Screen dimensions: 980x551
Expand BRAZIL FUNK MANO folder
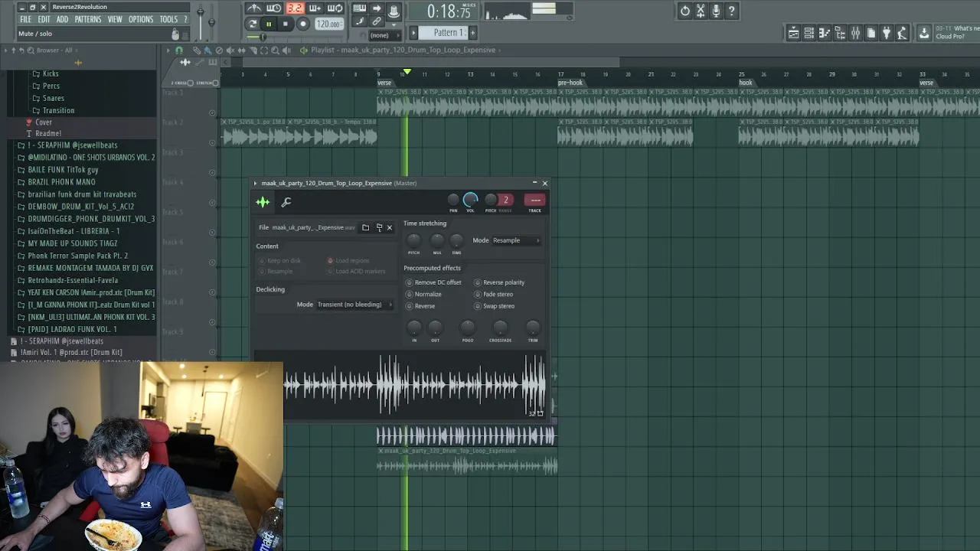click(61, 182)
